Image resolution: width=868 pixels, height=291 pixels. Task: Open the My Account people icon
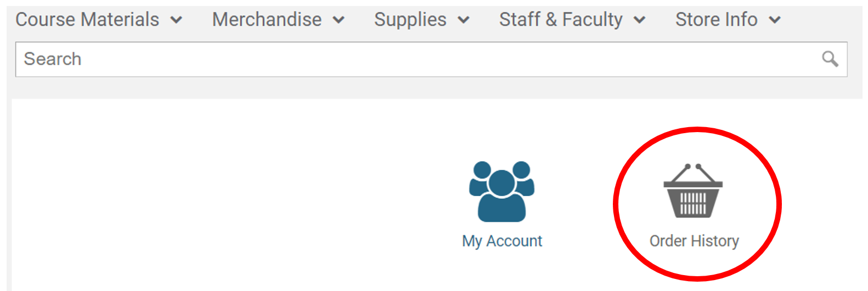pos(501,191)
